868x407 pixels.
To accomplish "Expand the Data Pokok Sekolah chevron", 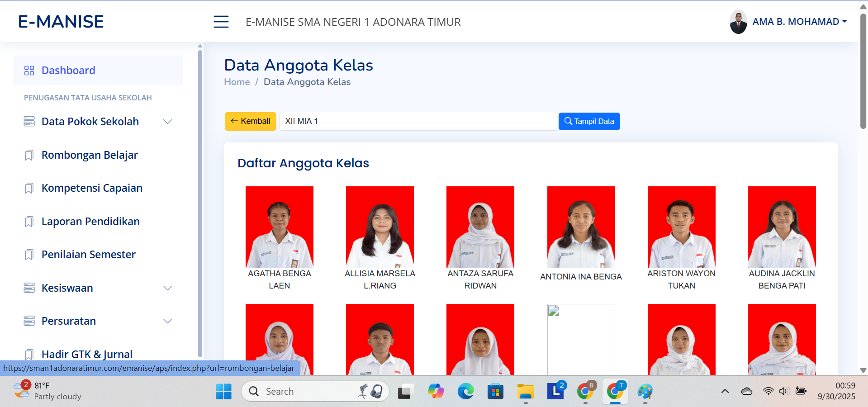I will click(x=167, y=122).
